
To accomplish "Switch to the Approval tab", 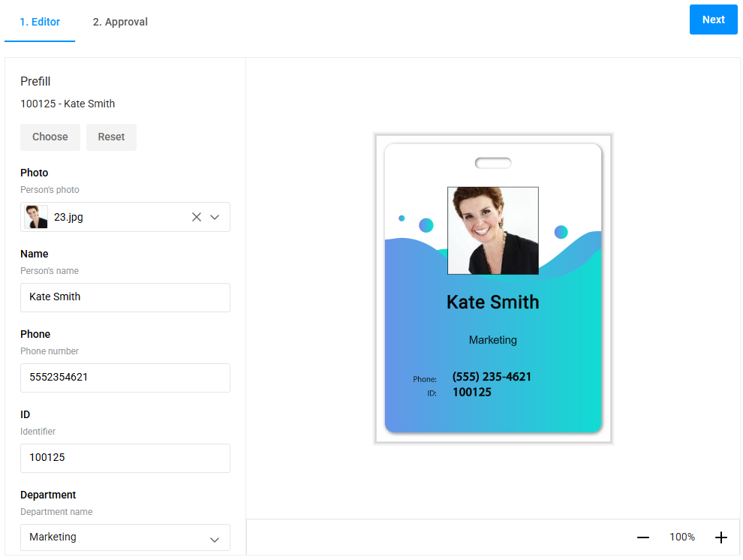I will 119,22.
